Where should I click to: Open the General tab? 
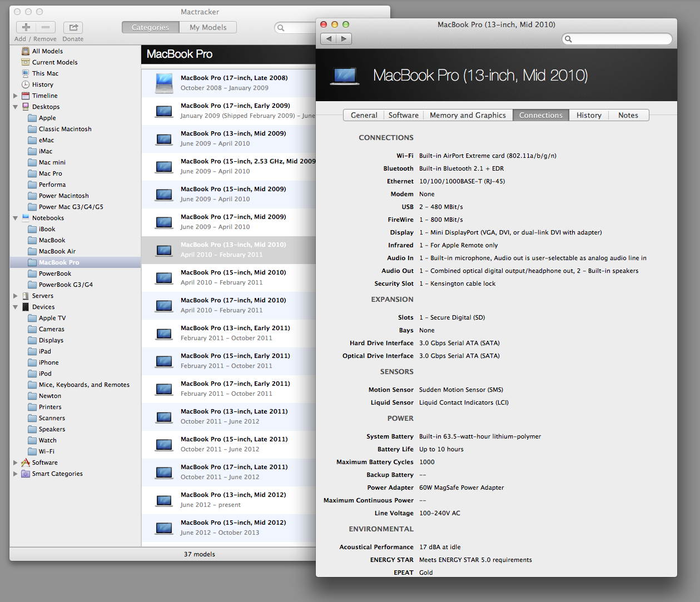364,115
